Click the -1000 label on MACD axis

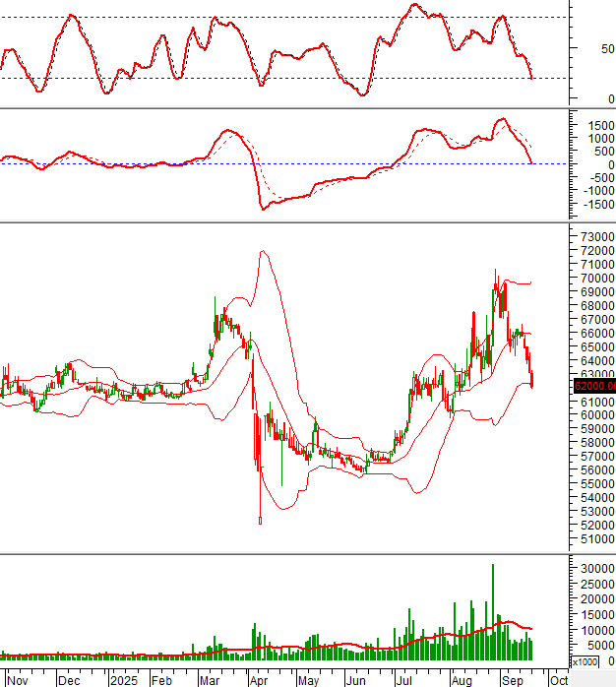(x=599, y=191)
